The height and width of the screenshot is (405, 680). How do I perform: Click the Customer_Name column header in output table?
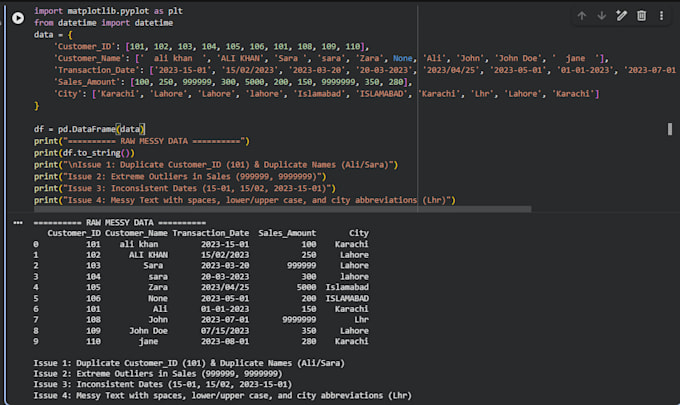pyautogui.click(x=136, y=233)
